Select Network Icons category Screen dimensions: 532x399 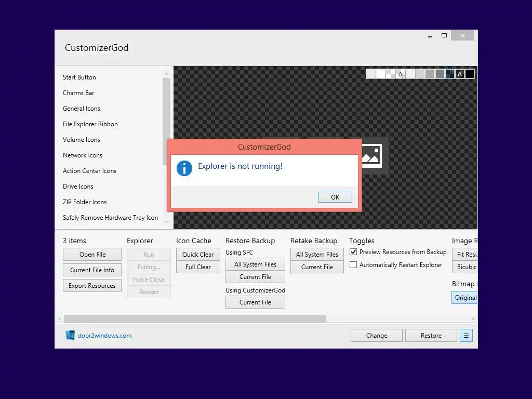click(83, 155)
